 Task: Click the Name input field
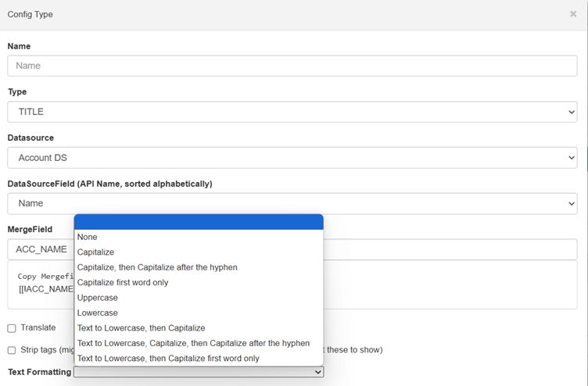pos(292,66)
